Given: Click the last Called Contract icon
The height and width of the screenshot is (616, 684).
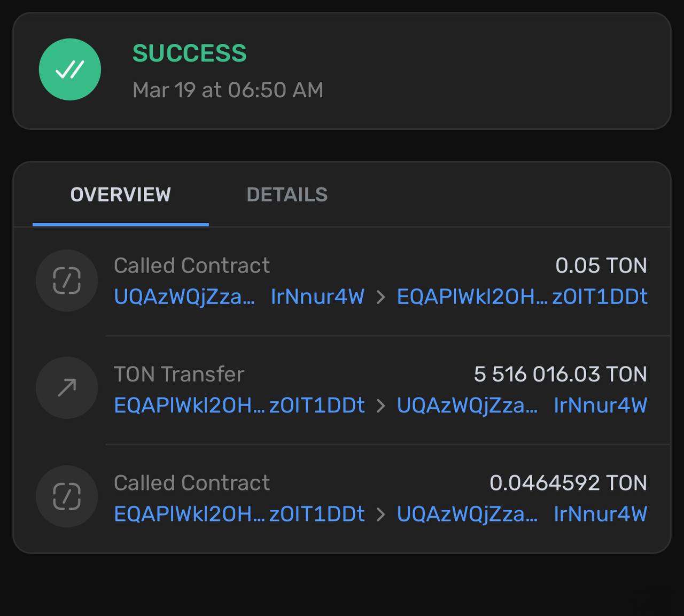Looking at the screenshot, I should pyautogui.click(x=67, y=496).
